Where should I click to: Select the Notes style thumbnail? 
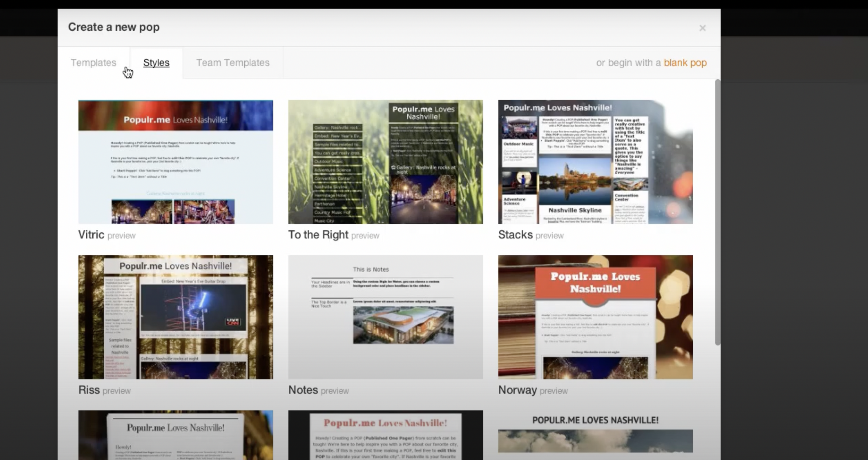386,316
